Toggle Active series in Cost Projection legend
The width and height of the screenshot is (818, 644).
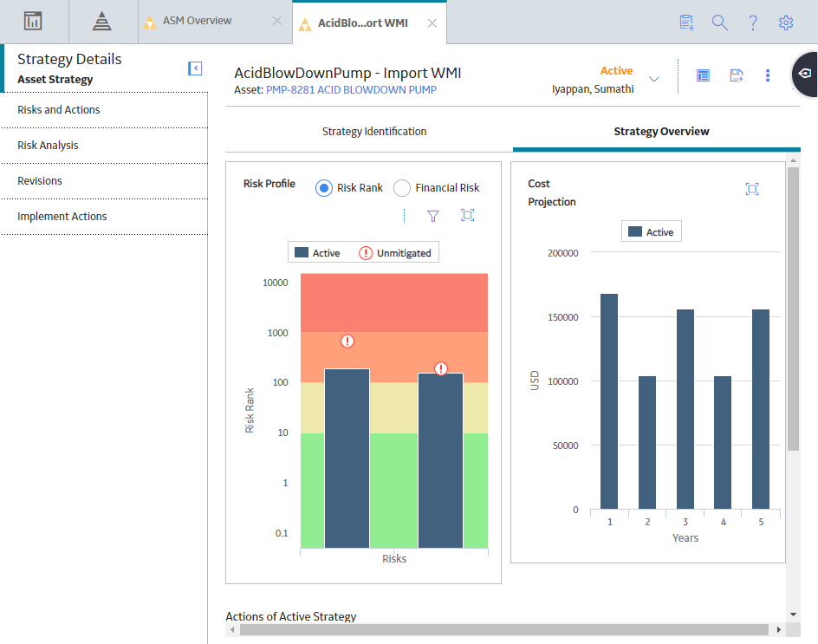651,231
